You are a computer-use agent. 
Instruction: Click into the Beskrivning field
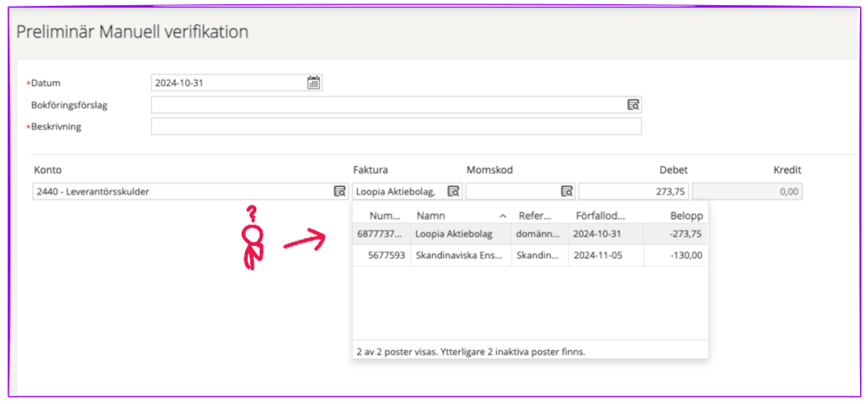coord(395,127)
